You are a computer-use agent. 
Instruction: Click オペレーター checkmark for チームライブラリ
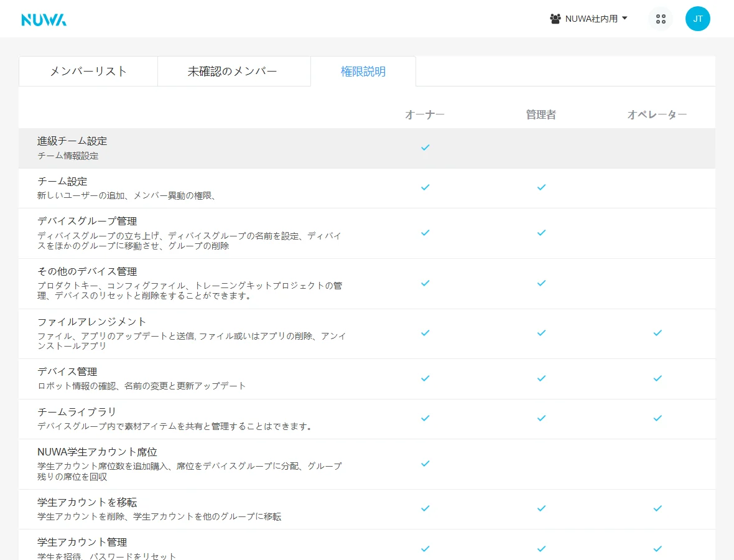click(x=657, y=418)
